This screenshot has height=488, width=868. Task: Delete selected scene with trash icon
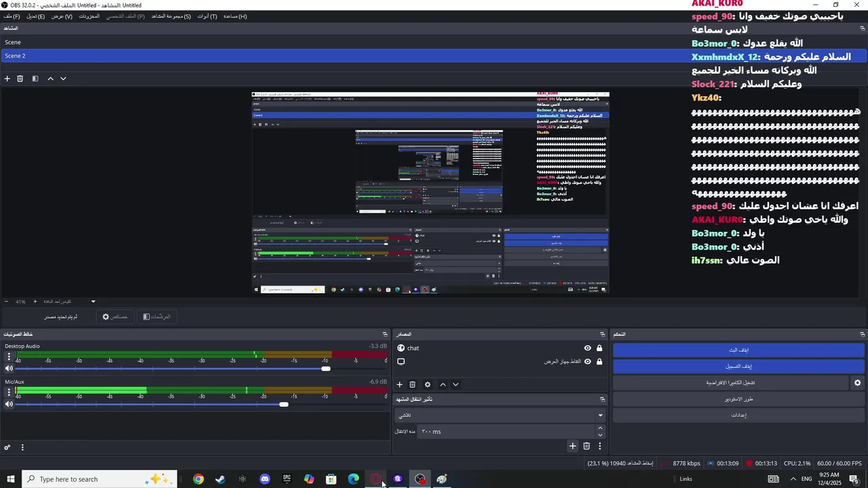(x=20, y=79)
